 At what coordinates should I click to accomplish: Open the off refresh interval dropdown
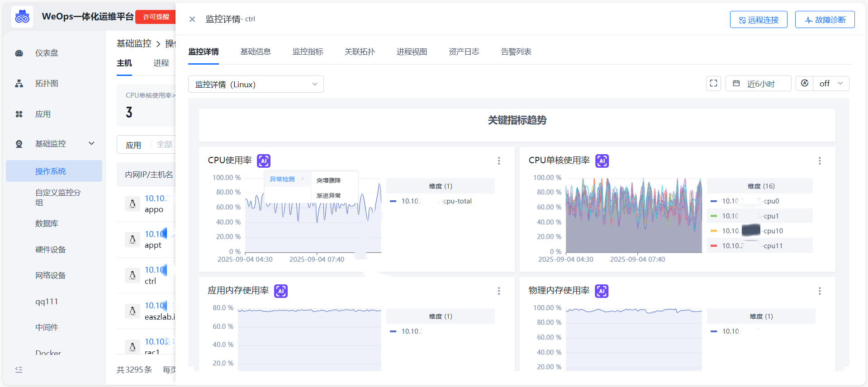coord(831,84)
